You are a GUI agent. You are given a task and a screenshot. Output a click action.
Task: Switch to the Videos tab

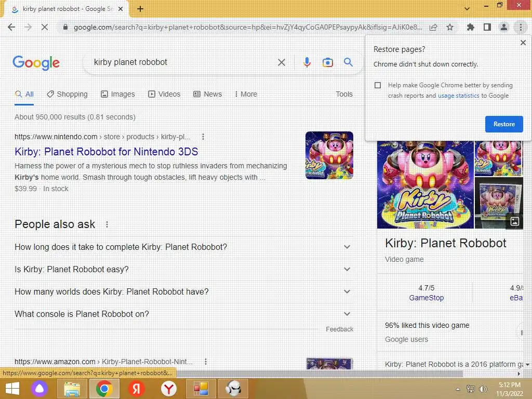(164, 94)
